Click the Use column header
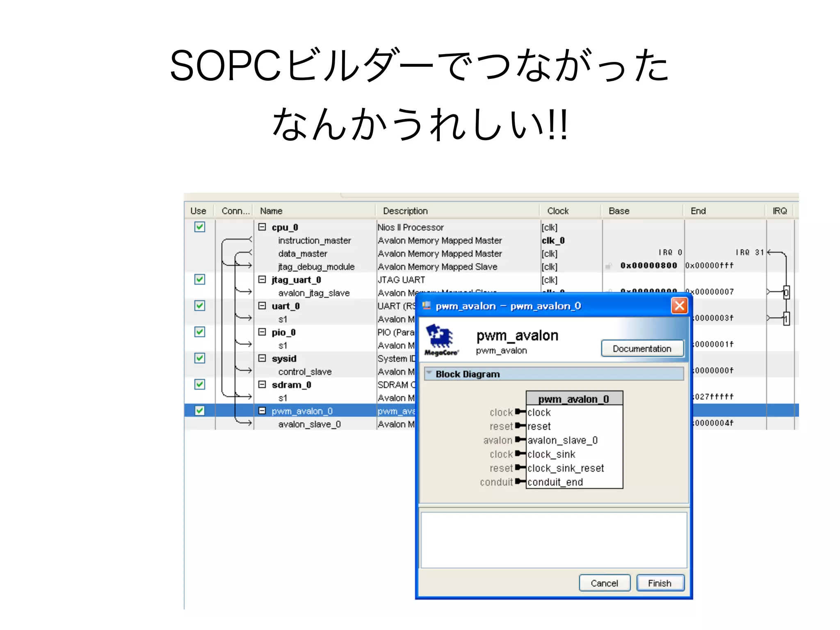The width and height of the screenshot is (840, 630). pos(199,211)
